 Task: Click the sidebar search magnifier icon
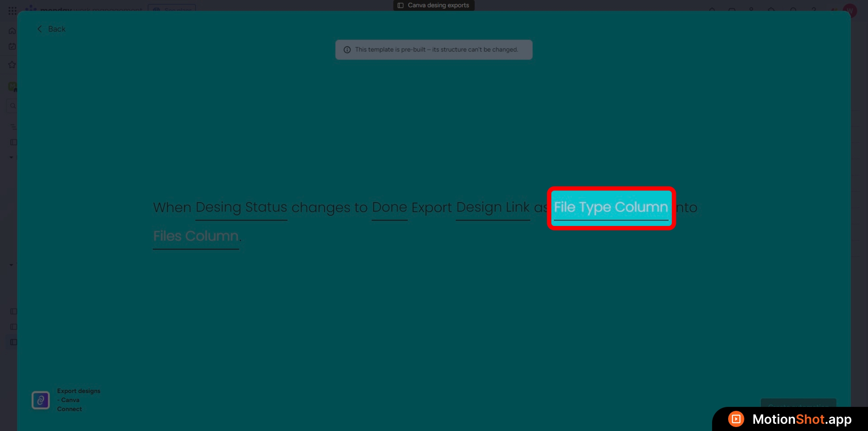[x=13, y=106]
